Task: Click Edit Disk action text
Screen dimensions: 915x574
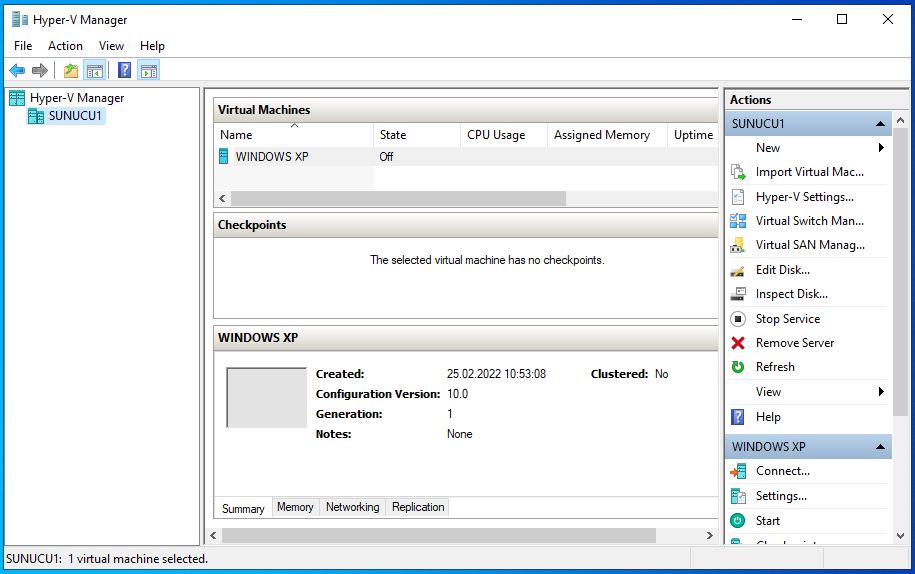Action: click(783, 270)
